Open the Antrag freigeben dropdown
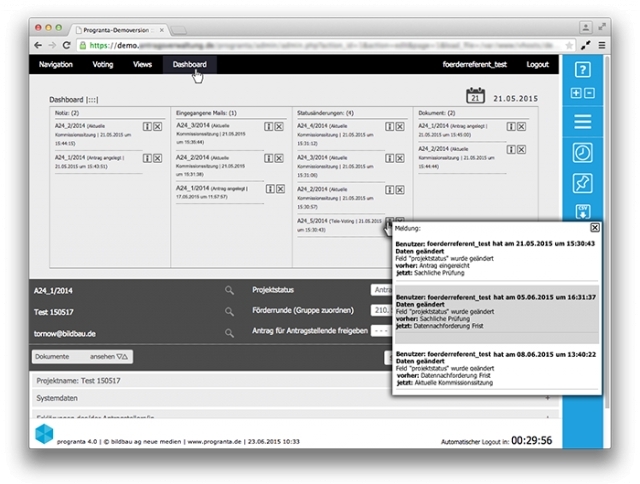Image resolution: width=640 pixels, height=484 pixels. 381,331
